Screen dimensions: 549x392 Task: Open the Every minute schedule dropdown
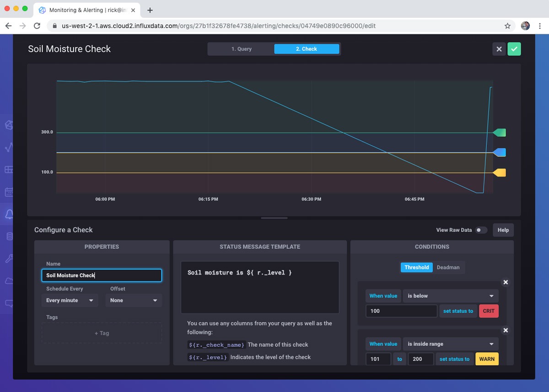[x=70, y=301]
